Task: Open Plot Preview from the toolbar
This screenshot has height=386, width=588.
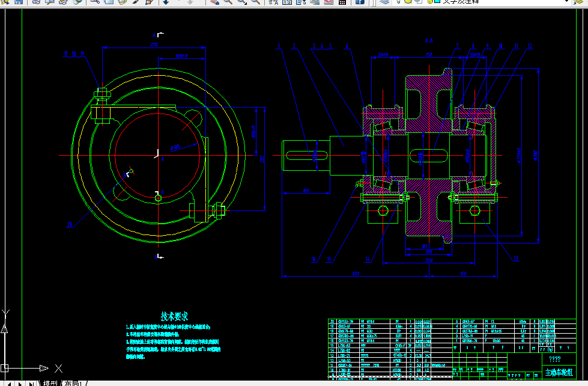Action: pyautogui.click(x=49, y=2)
